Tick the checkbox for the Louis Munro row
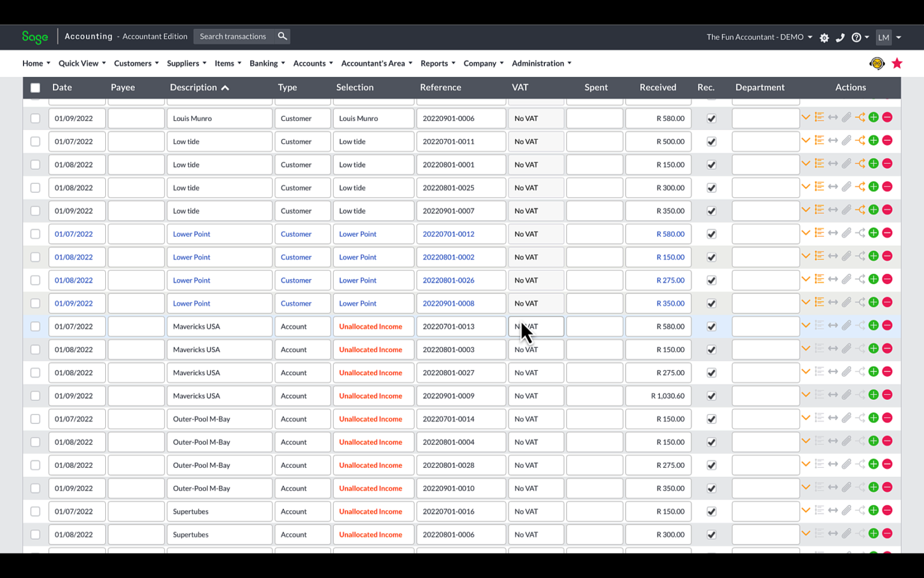Image resolution: width=924 pixels, height=578 pixels. 35,118
